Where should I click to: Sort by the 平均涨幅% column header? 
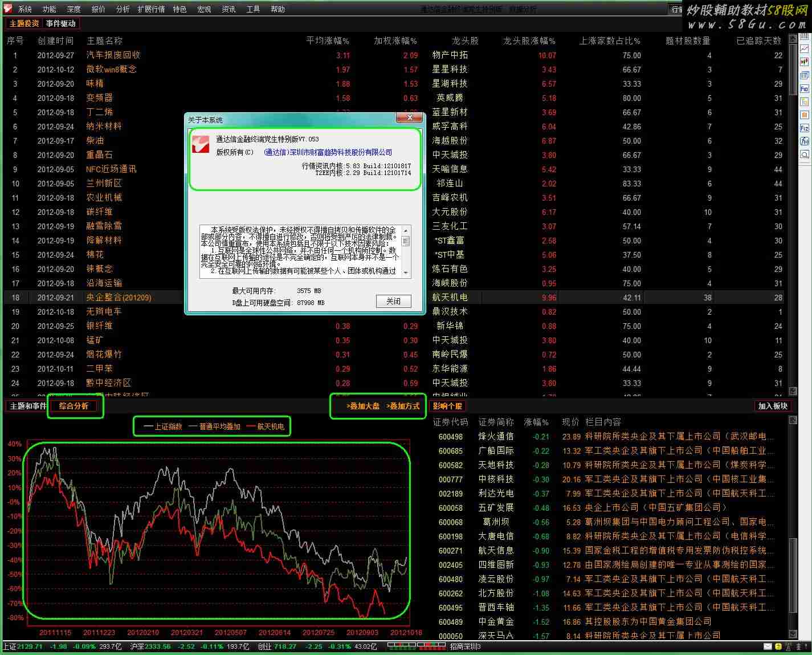[x=328, y=40]
